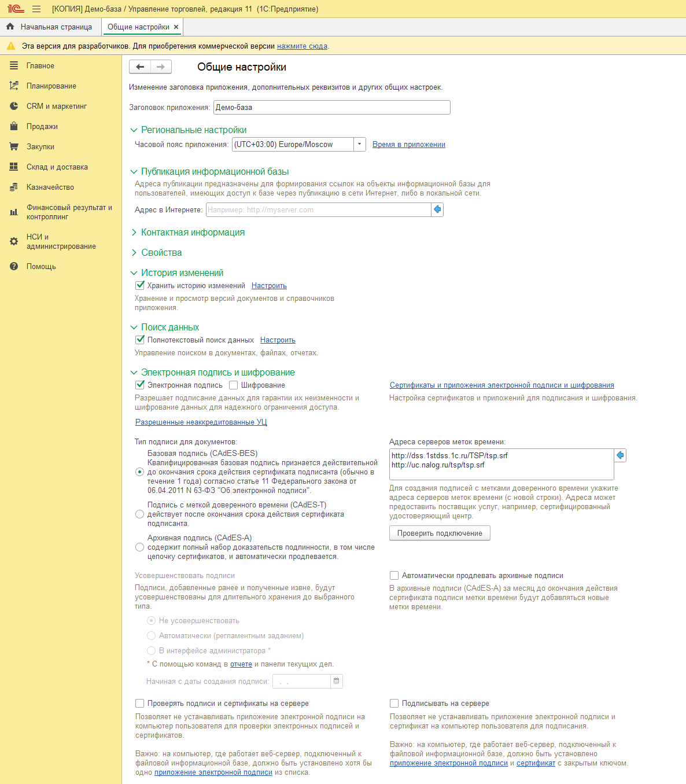Click Настроить next to Хранить историю изменений
This screenshot has width=686, height=784.
tap(269, 286)
